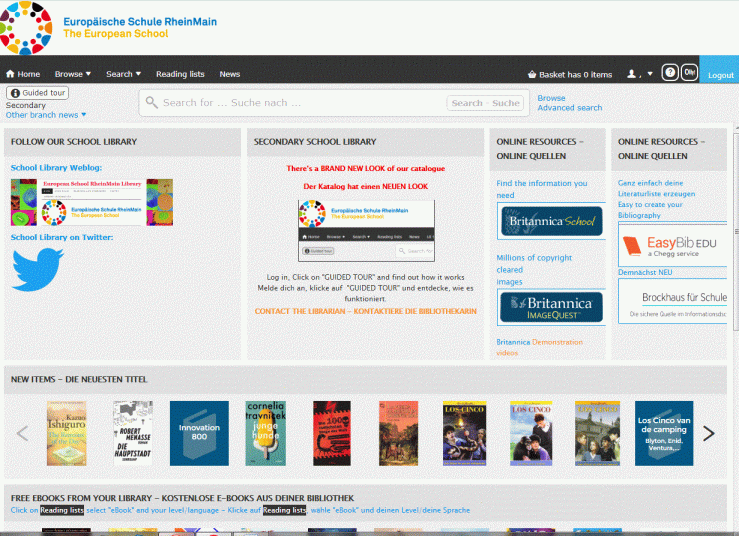739x536 pixels.
Task: Expand the Browse dropdown menu
Action: pyautogui.click(x=72, y=74)
